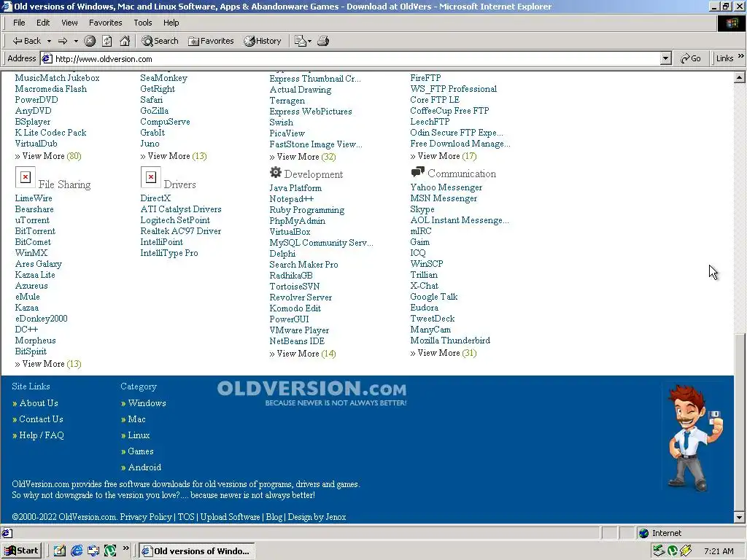Click View More (31) under Communication
The image size is (747, 560).
[x=444, y=353]
